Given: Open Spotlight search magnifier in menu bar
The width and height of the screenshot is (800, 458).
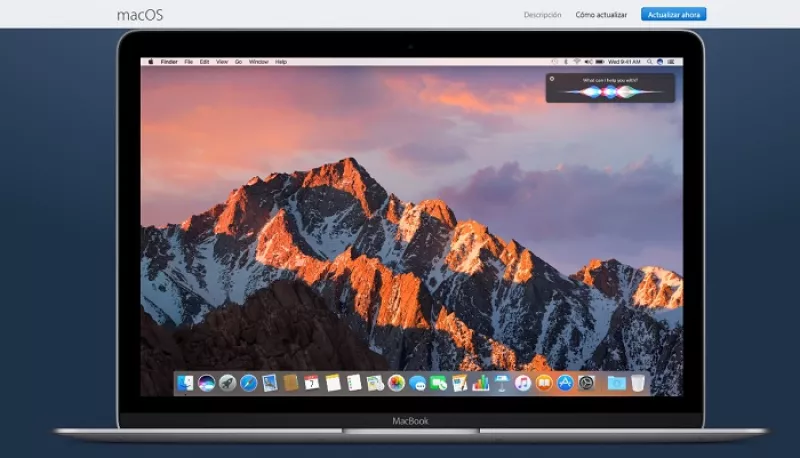Looking at the screenshot, I should pos(649,62).
